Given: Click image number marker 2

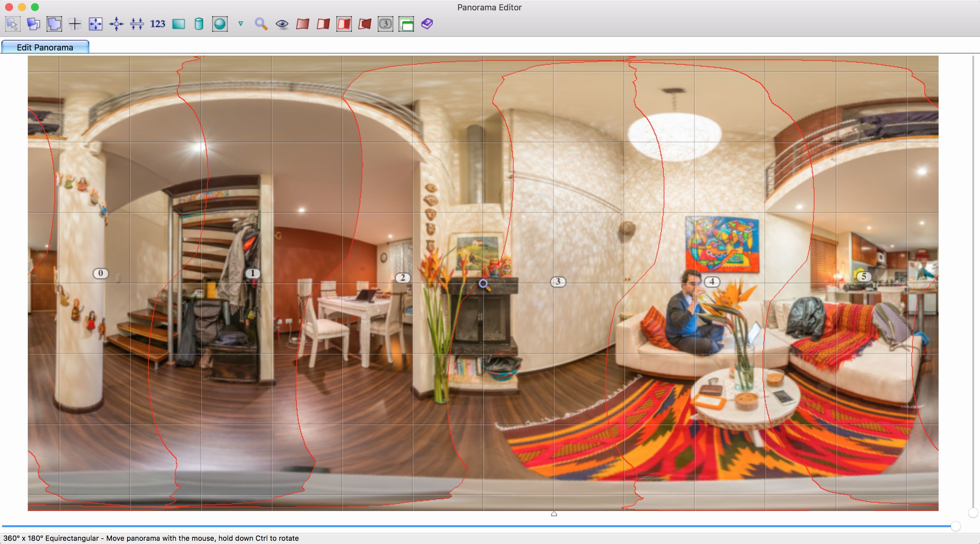Looking at the screenshot, I should [402, 278].
